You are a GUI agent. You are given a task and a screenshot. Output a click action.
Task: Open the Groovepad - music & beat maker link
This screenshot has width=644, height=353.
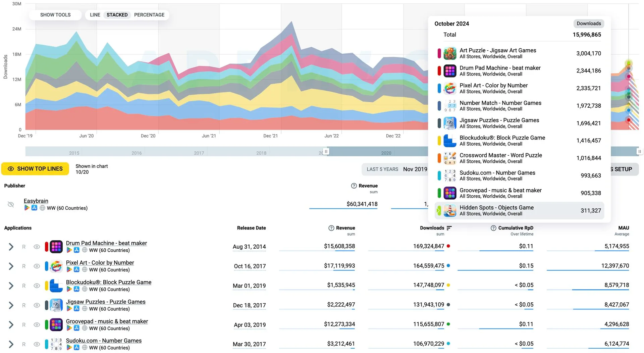[107, 321]
